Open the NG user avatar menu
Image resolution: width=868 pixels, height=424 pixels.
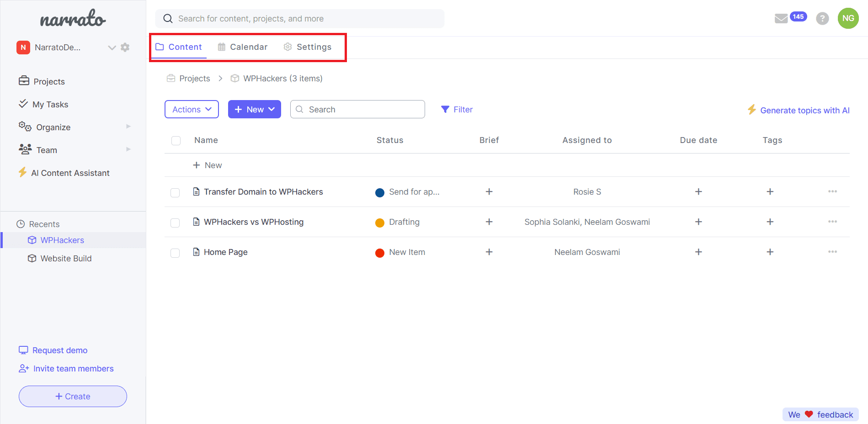pos(848,18)
